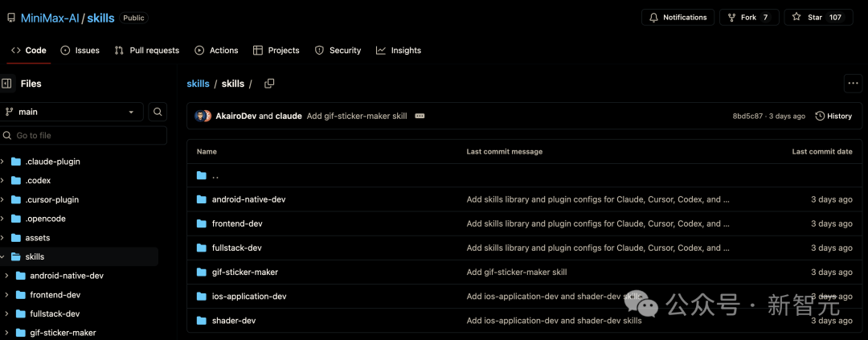Click the Notifications bell button
This screenshot has height=340, width=868.
point(677,17)
